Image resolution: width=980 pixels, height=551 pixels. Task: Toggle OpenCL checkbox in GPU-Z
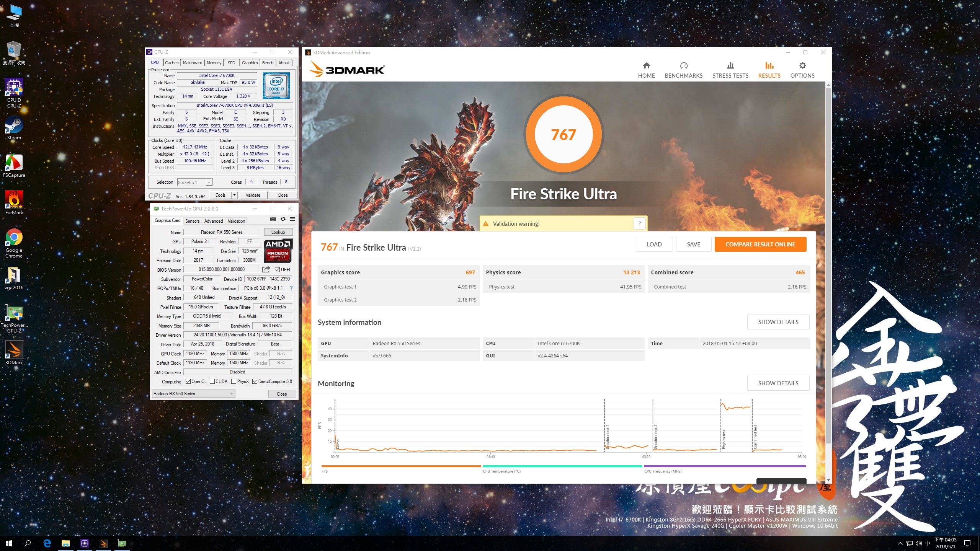pyautogui.click(x=188, y=381)
